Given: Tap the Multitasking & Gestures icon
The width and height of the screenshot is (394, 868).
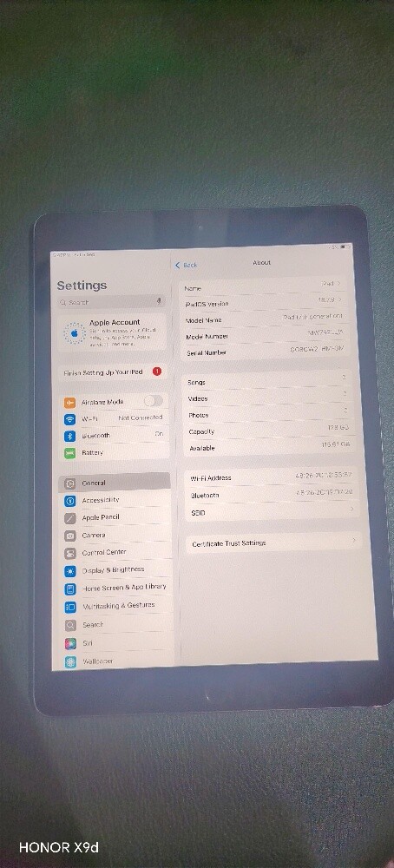Looking at the screenshot, I should 70,608.
